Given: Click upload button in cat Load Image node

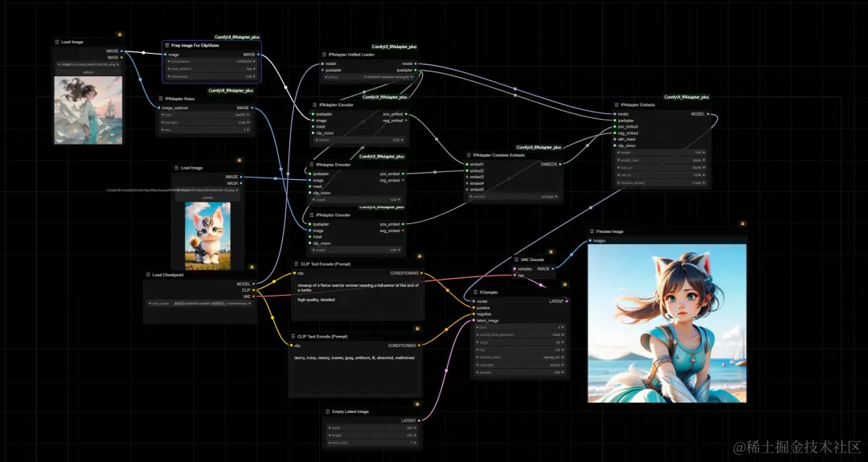Looking at the screenshot, I should [207, 198].
